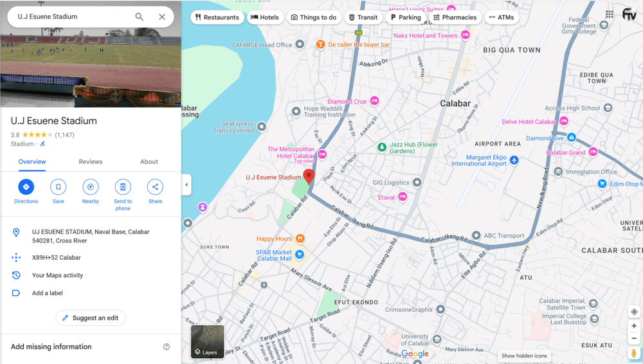Center map on your location
643x364 pixels.
point(634,312)
